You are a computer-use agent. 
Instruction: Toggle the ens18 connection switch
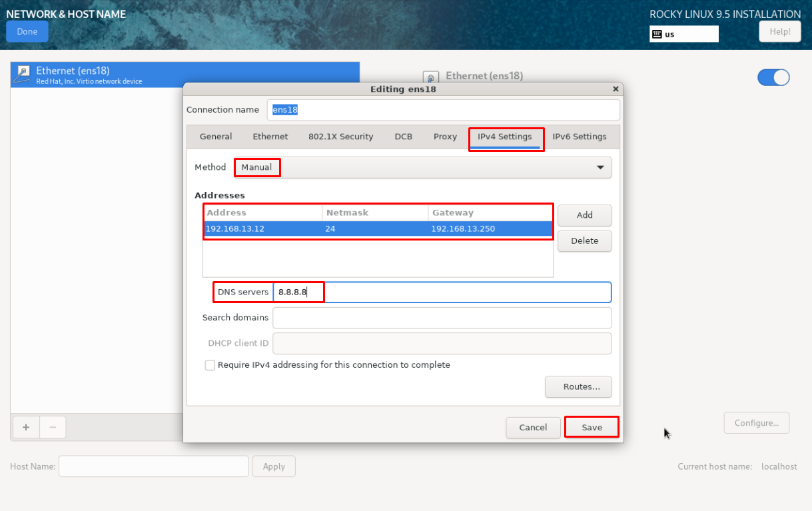pyautogui.click(x=773, y=77)
